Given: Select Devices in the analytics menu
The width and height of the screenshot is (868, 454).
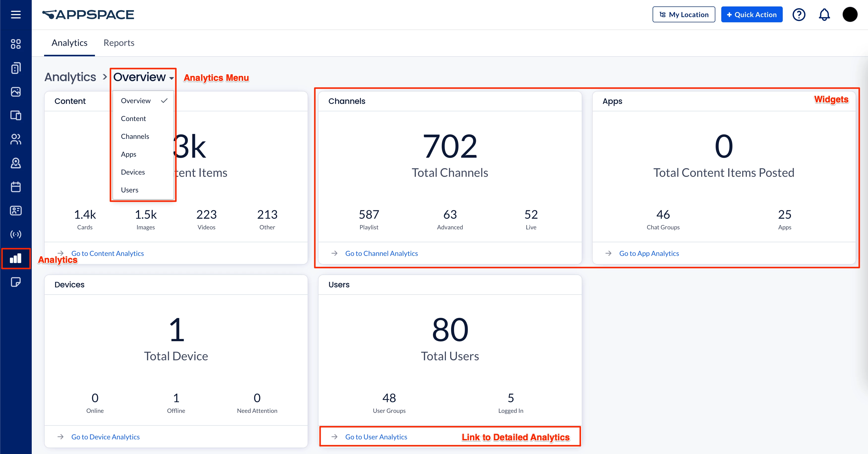Looking at the screenshot, I should [143, 172].
